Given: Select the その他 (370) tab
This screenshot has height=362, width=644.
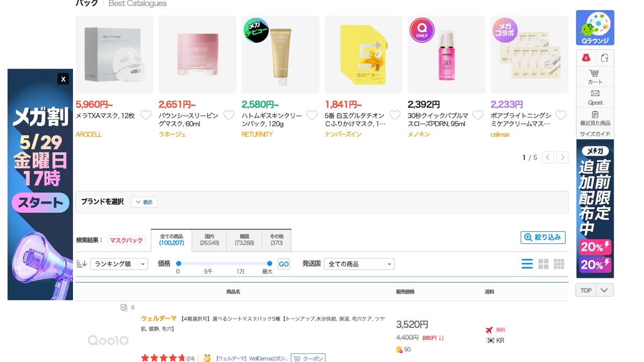Looking at the screenshot, I should [x=276, y=240].
